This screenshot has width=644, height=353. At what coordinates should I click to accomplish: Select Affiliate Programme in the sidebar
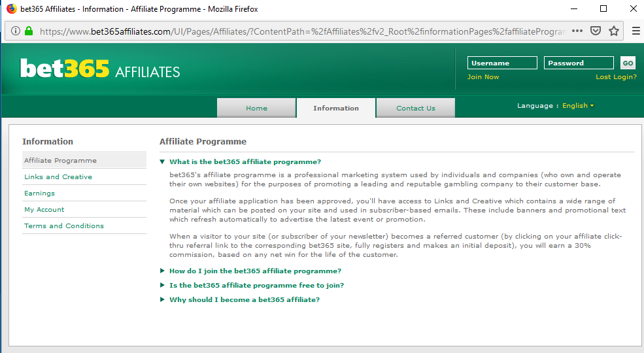click(x=84, y=161)
